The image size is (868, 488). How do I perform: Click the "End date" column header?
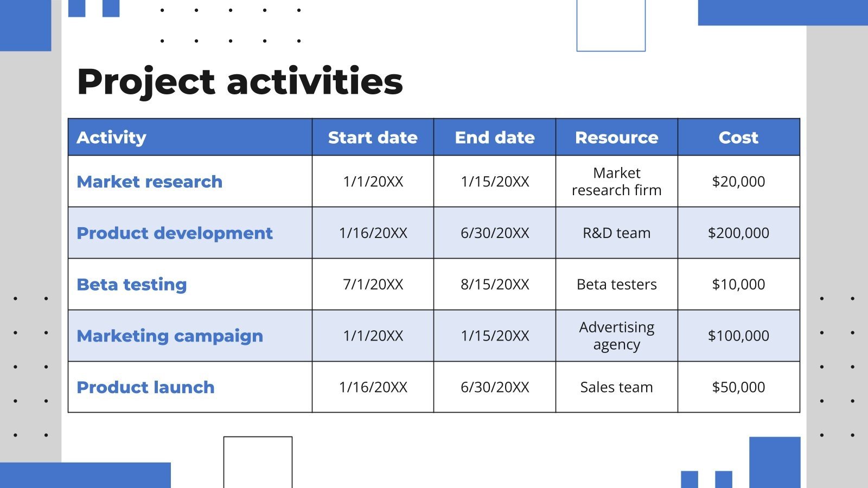coord(494,137)
